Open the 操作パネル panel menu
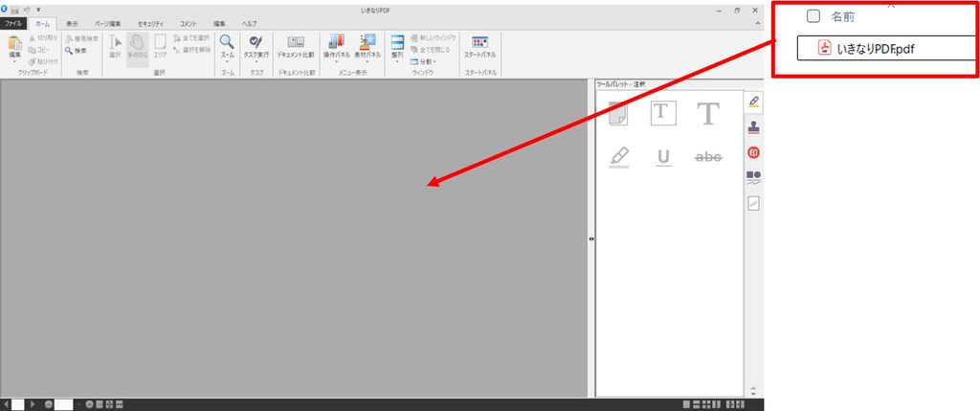Viewport: 980px width, 411px height. tap(336, 49)
